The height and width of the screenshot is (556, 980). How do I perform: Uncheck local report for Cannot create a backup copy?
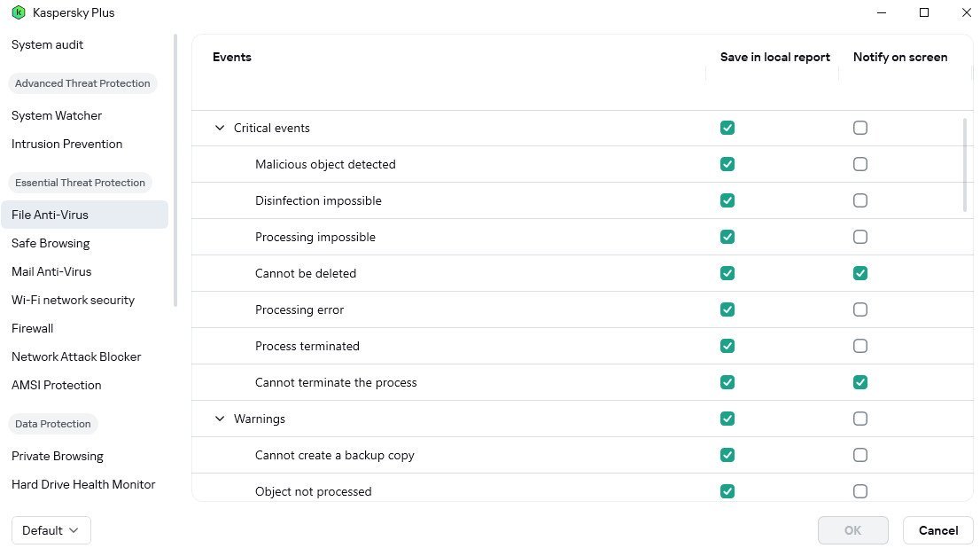tap(727, 455)
